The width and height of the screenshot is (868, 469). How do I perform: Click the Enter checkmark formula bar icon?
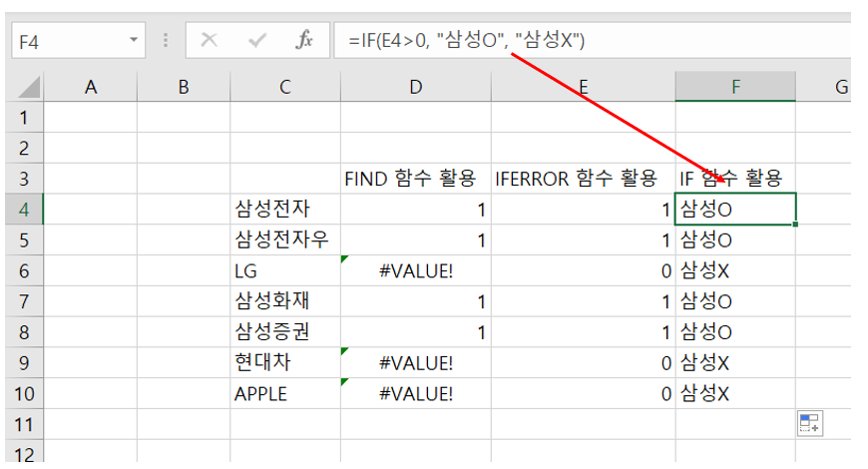[x=256, y=40]
